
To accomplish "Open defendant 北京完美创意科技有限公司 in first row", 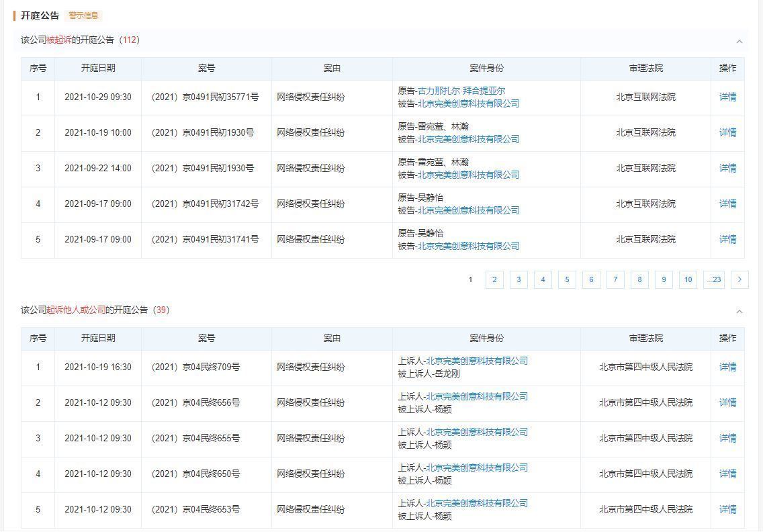I will tap(468, 103).
